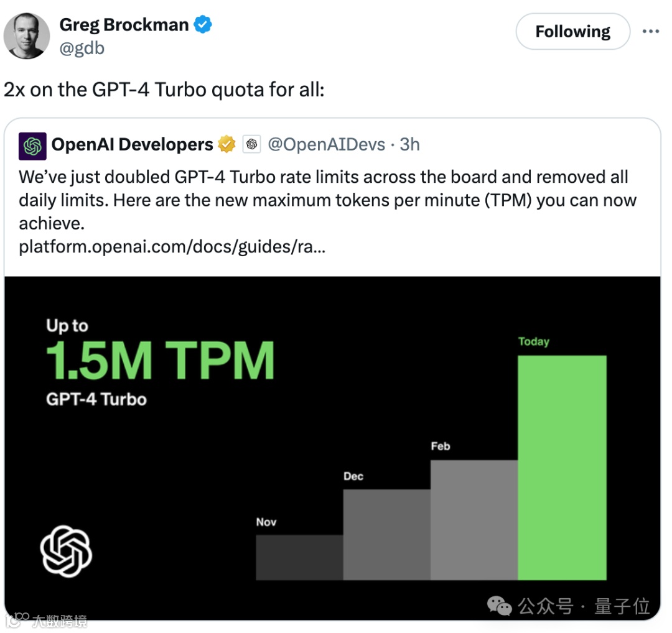The image size is (672, 633).
Task: Click the OpenAI logo in the chart image
Action: coord(66,551)
